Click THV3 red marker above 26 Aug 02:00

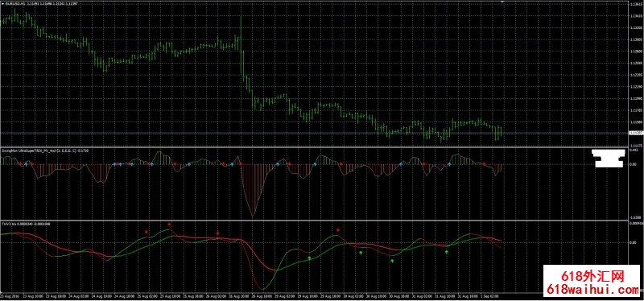coord(217,233)
